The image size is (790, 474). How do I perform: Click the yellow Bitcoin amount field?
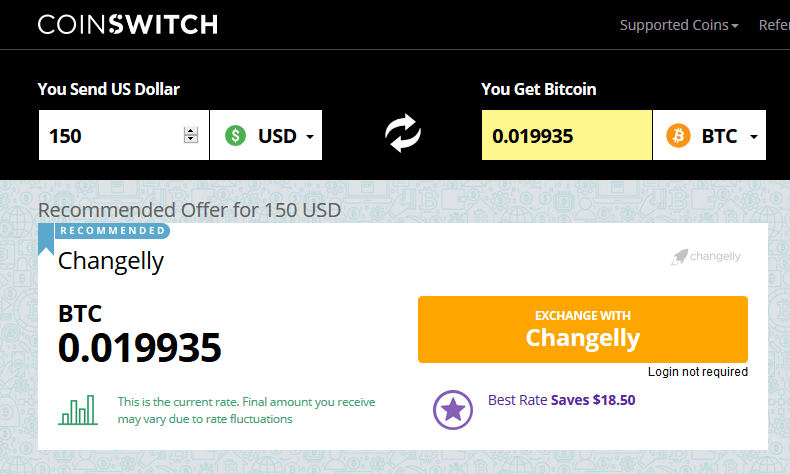(567, 135)
